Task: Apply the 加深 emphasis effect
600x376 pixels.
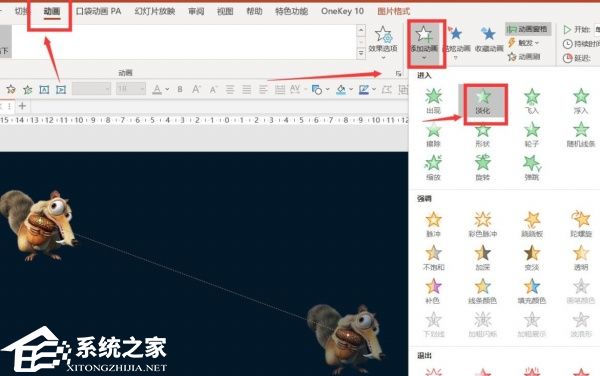Action: pos(483,257)
